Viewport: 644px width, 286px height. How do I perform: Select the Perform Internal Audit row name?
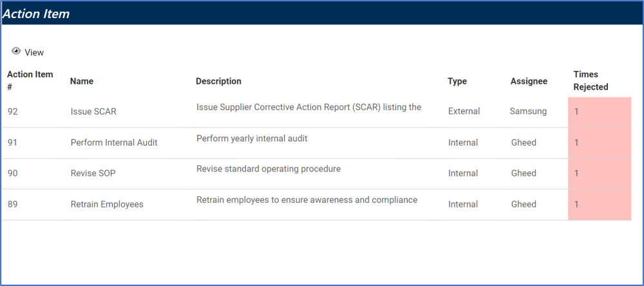(114, 142)
